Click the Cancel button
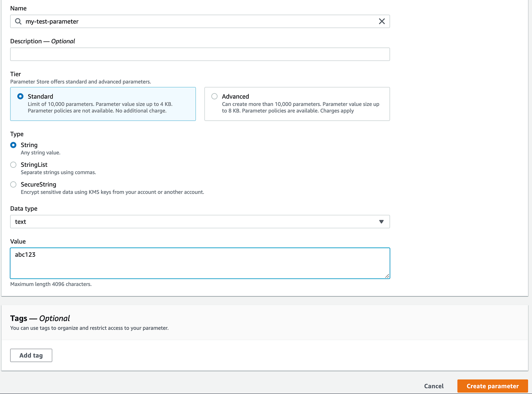This screenshot has width=532, height=394. [x=434, y=386]
